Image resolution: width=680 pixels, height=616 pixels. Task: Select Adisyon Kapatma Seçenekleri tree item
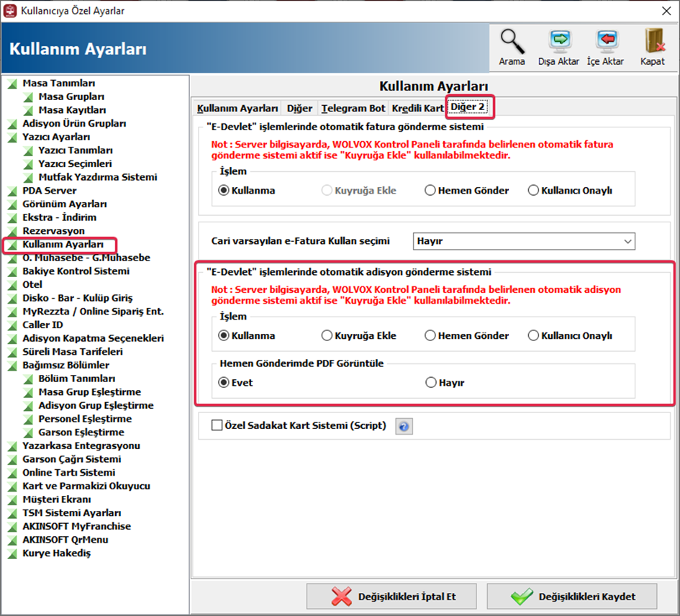(x=94, y=339)
